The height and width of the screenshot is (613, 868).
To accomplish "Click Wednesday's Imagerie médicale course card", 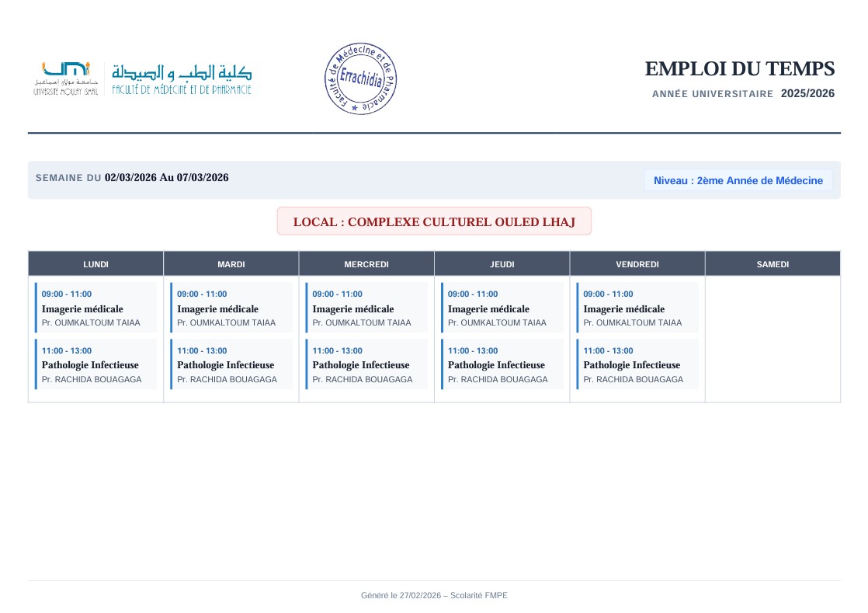I will (x=366, y=308).
